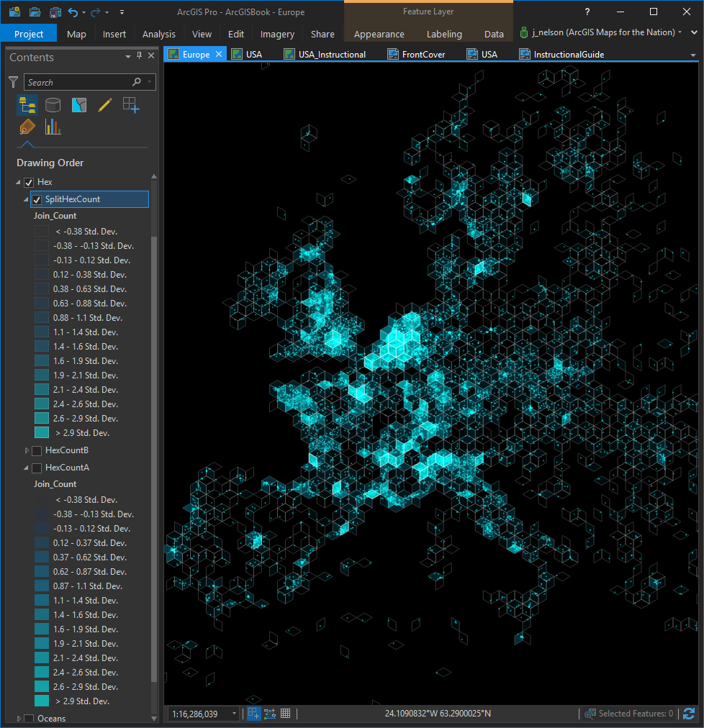Collapse the Hex group layer
Viewport: 704px width, 728px height.
click(18, 183)
